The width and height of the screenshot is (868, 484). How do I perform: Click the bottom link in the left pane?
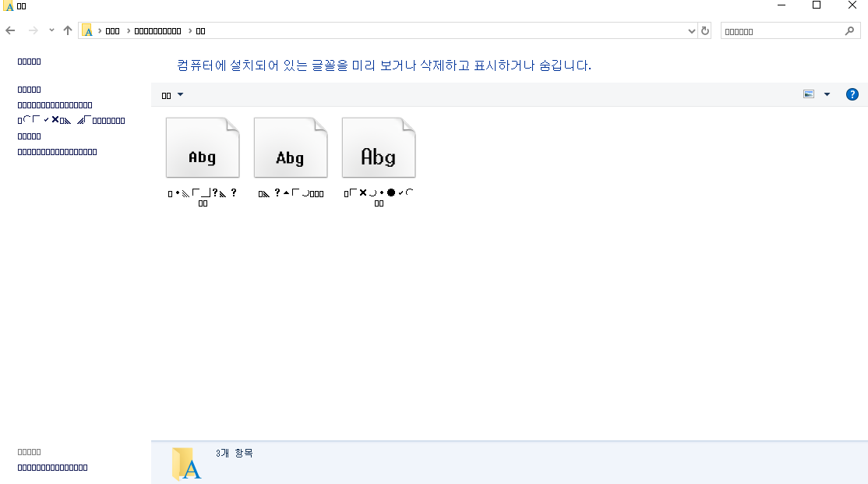52,468
